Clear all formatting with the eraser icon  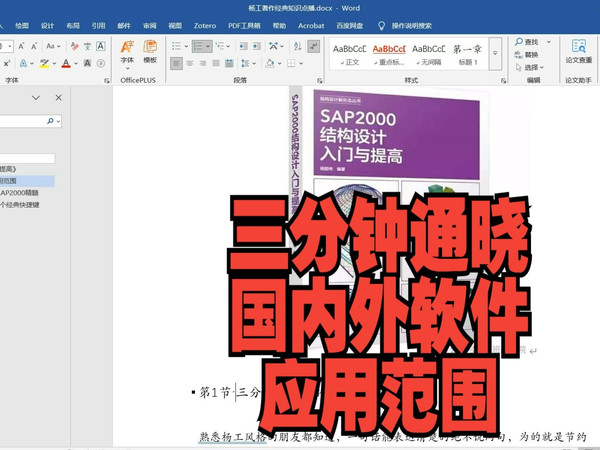click(x=74, y=46)
